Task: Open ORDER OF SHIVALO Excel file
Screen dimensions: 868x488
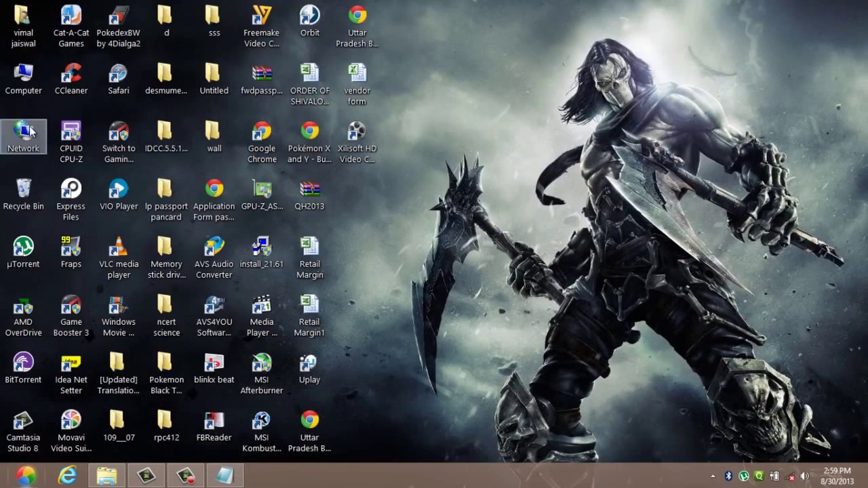Action: point(309,85)
